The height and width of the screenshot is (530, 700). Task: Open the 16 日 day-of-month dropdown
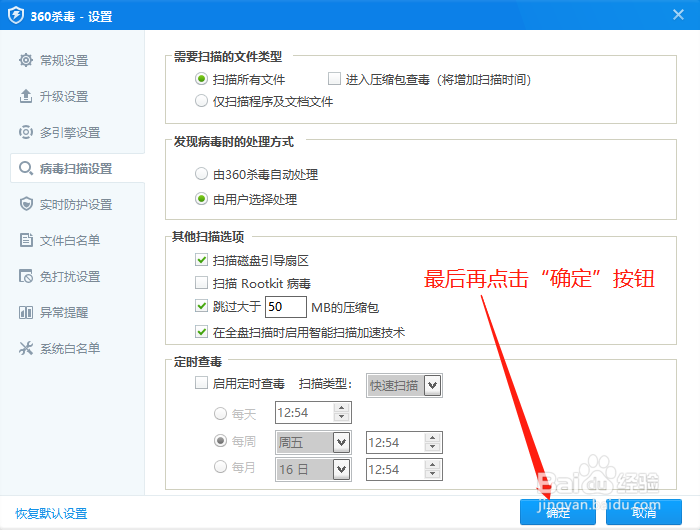313,469
